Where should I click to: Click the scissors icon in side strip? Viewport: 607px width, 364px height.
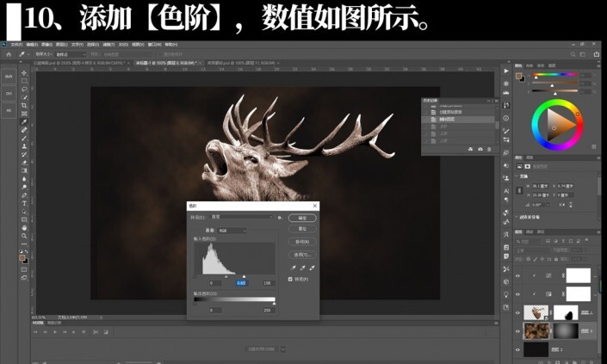(506, 268)
